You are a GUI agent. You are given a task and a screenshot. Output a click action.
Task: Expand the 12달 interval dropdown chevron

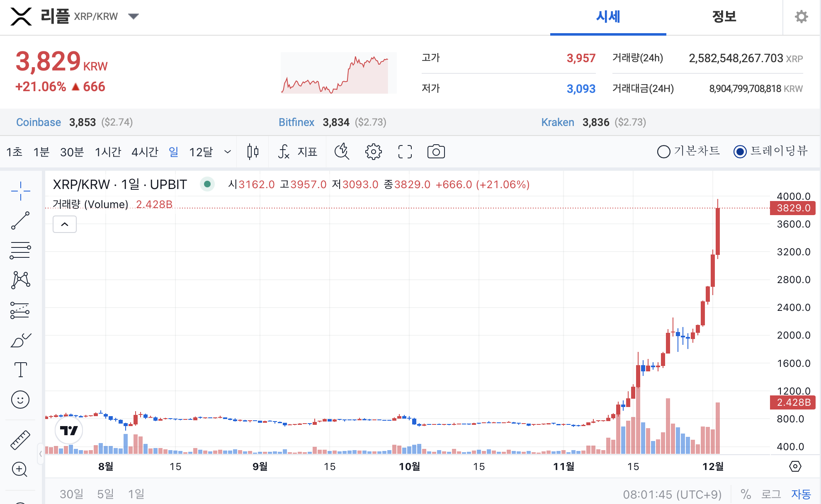click(227, 152)
